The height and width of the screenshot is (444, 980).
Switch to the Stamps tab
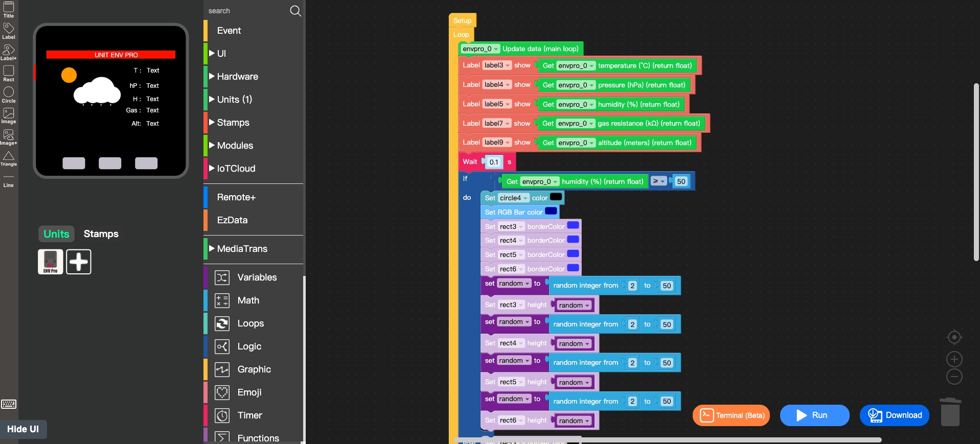coord(101,234)
